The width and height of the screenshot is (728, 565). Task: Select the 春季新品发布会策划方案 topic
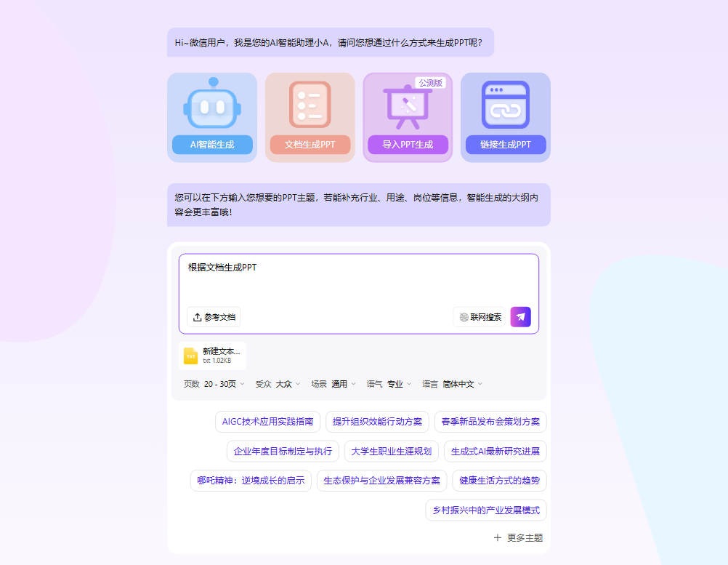(x=490, y=422)
